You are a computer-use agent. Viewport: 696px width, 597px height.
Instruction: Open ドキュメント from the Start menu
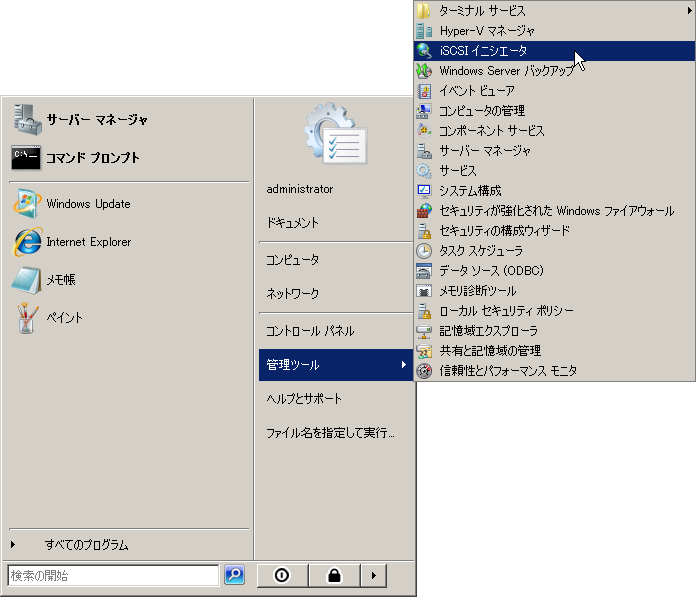293,222
